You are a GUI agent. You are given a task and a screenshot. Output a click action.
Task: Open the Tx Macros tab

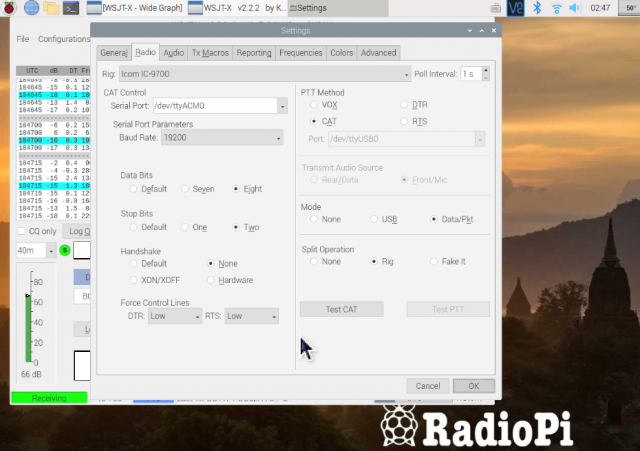(210, 53)
